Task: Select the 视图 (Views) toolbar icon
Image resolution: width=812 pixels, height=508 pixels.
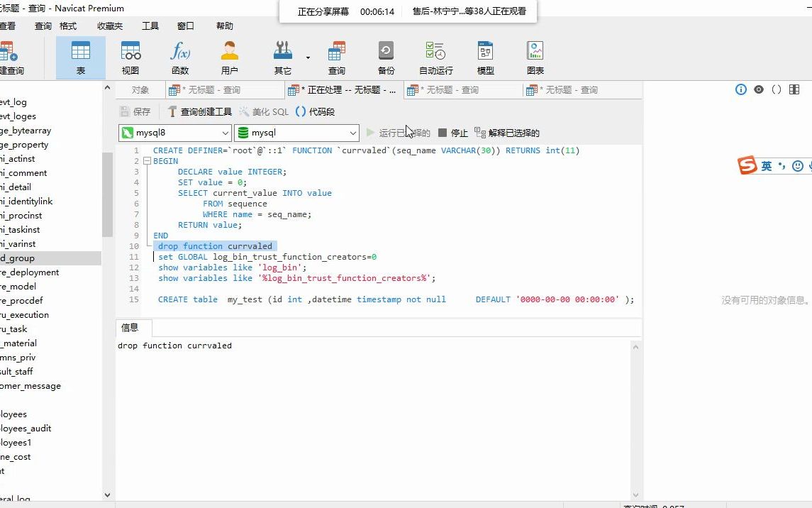Action: (x=130, y=57)
